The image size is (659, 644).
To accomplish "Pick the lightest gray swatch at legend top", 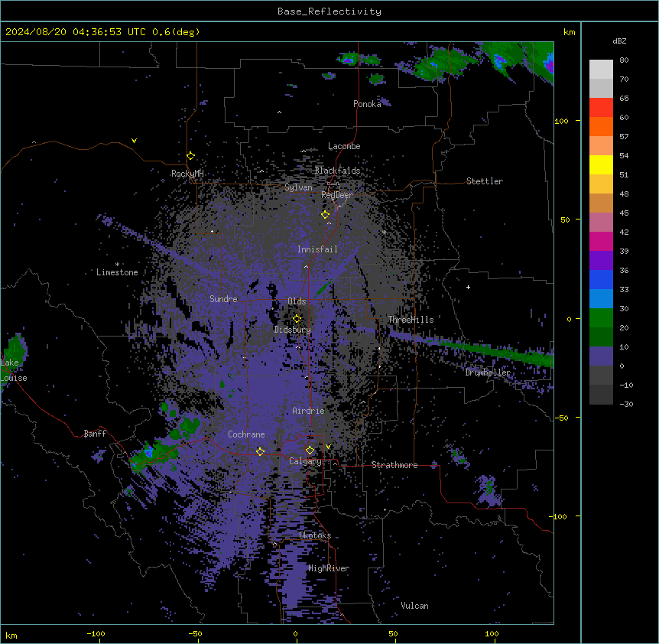I will point(601,70).
